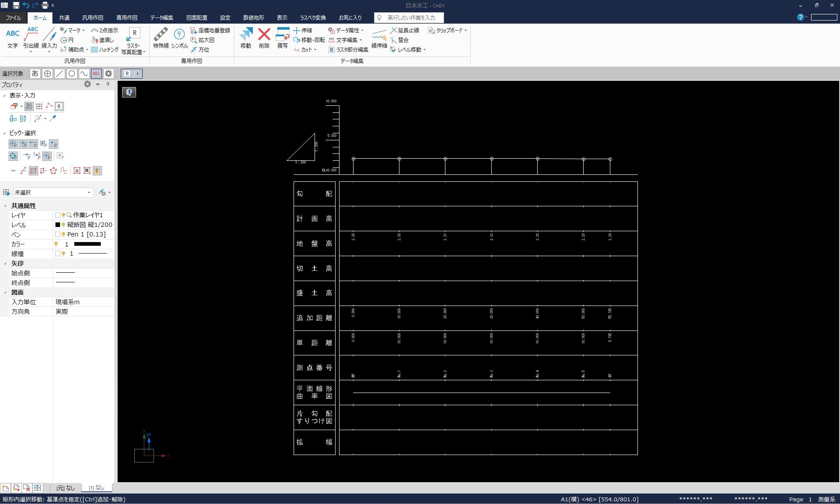840x504 pixels.
Task: Switch to the ラスベク変換 ribbon tab
Action: (313, 17)
